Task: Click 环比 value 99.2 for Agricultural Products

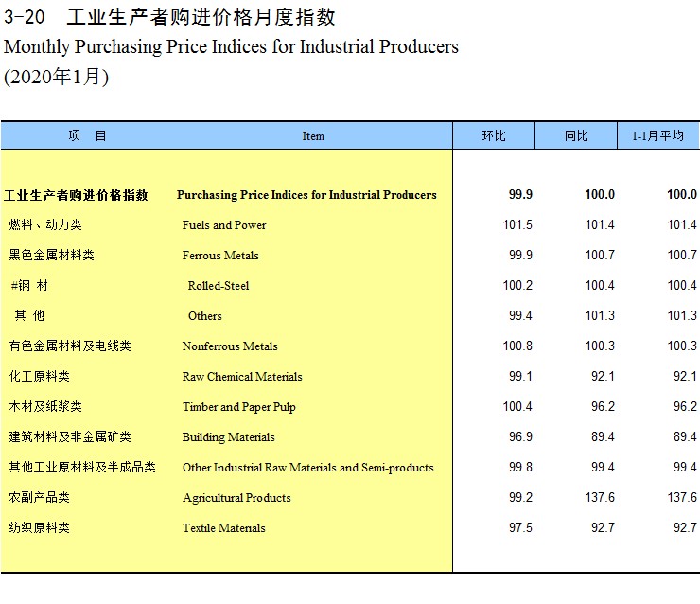Action: (520, 497)
